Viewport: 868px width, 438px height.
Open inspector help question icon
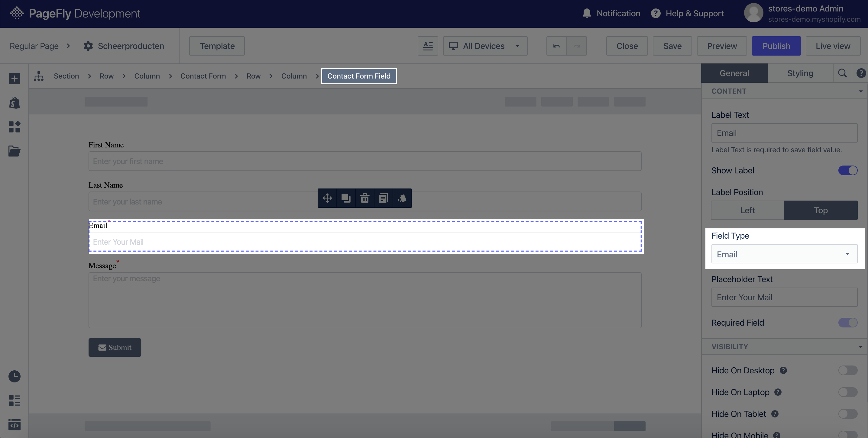[861, 73]
